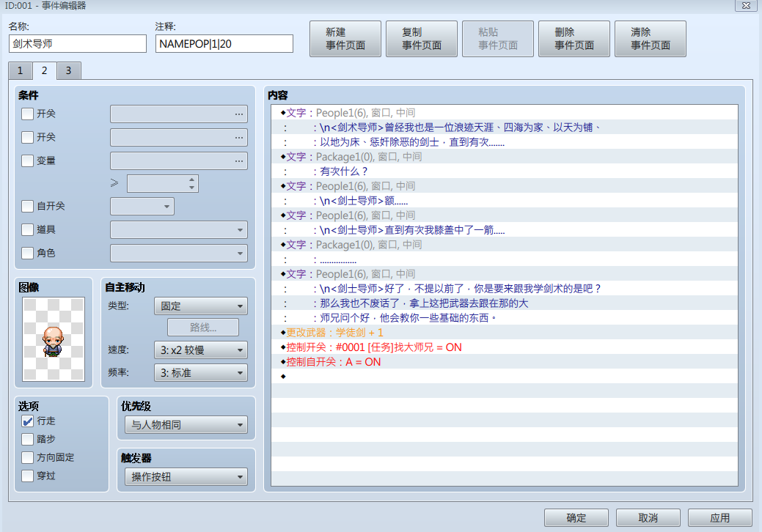Change the 速度 dropdown from 3: x2 较慢
Viewport: 762px width, 532px height.
point(201,350)
